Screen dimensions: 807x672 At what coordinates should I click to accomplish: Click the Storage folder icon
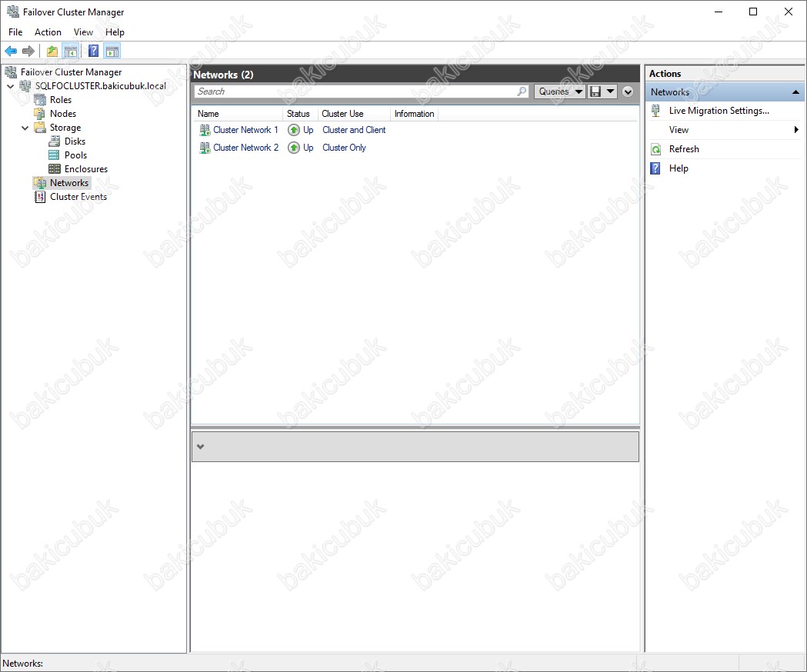(40, 127)
